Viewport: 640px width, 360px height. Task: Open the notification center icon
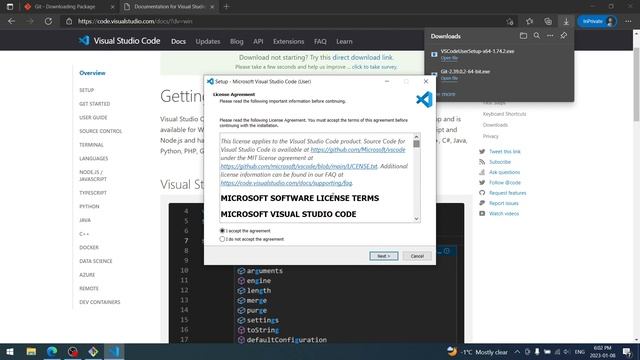pyautogui.click(x=627, y=352)
